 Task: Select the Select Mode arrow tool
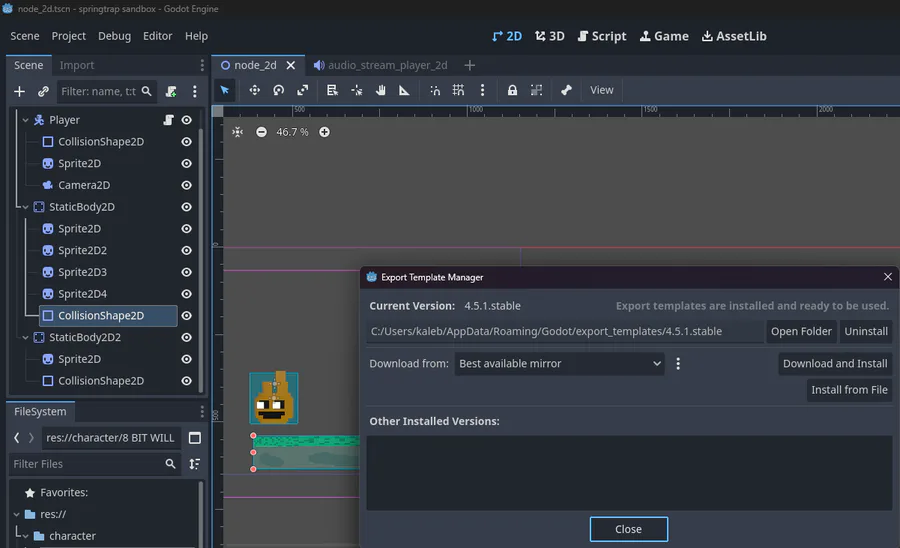(224, 90)
